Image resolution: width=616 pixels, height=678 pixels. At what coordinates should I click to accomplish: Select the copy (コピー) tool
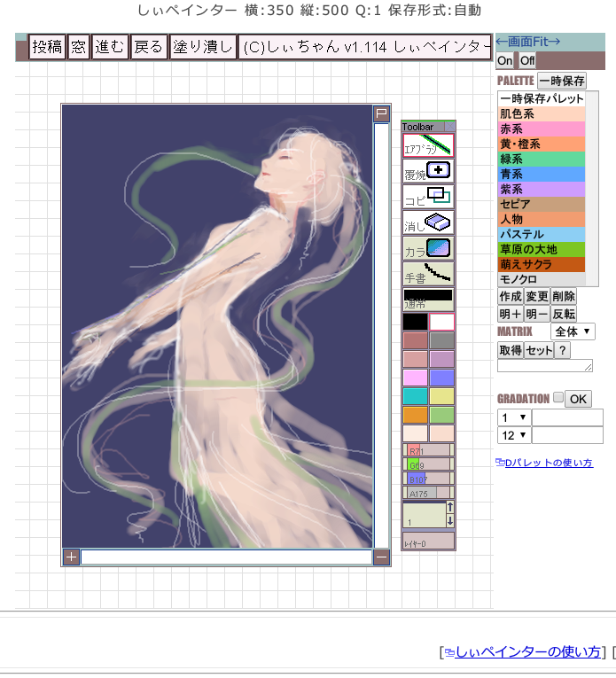pyautogui.click(x=428, y=196)
